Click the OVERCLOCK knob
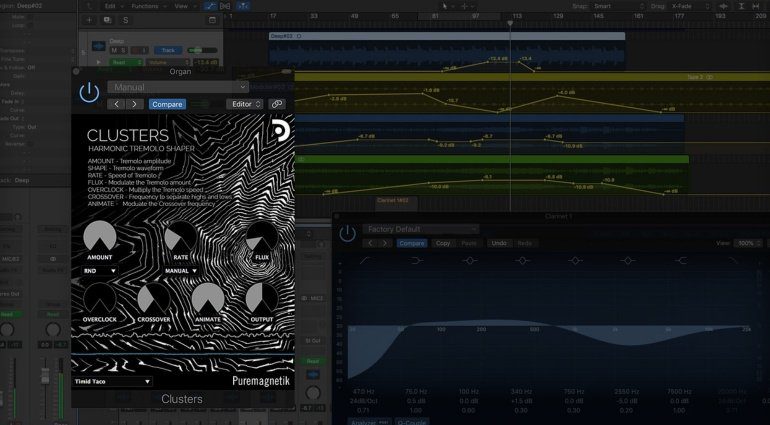This screenshot has height=425, width=770. click(x=100, y=299)
